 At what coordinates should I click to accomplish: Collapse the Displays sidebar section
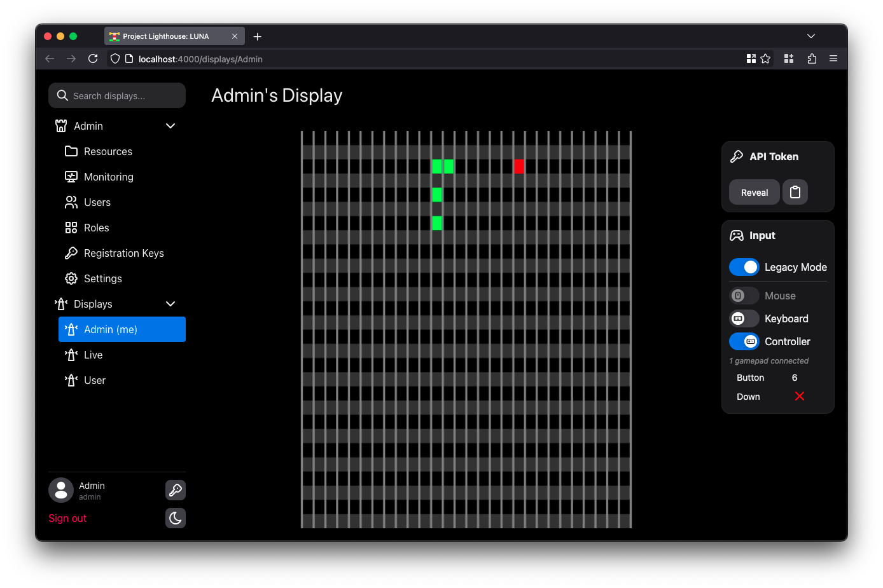click(170, 304)
